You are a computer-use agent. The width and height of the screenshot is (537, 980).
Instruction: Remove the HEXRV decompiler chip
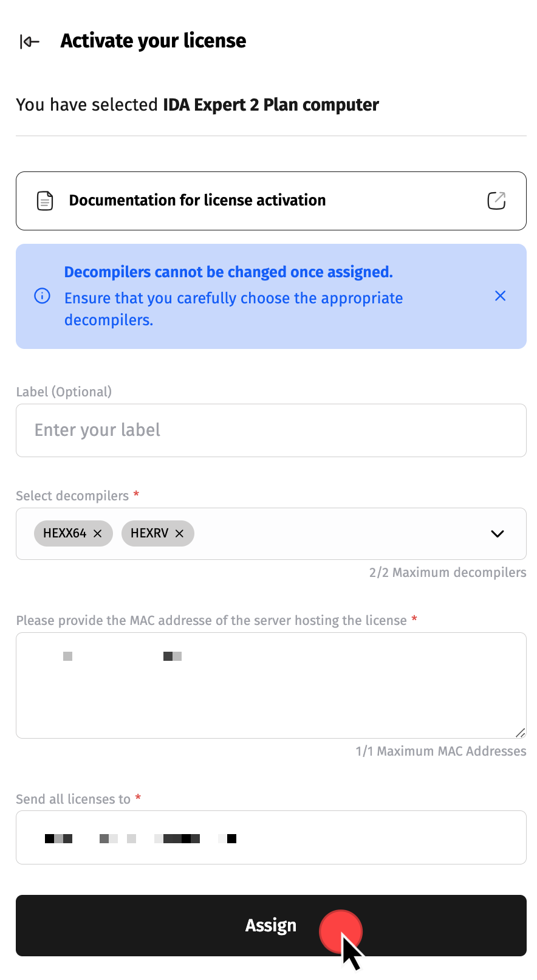point(179,534)
